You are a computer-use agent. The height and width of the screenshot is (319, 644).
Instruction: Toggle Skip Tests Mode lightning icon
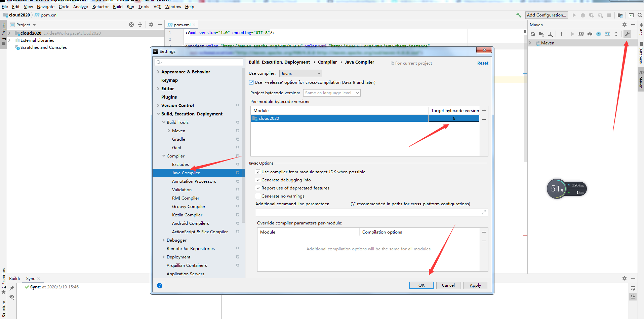click(599, 34)
